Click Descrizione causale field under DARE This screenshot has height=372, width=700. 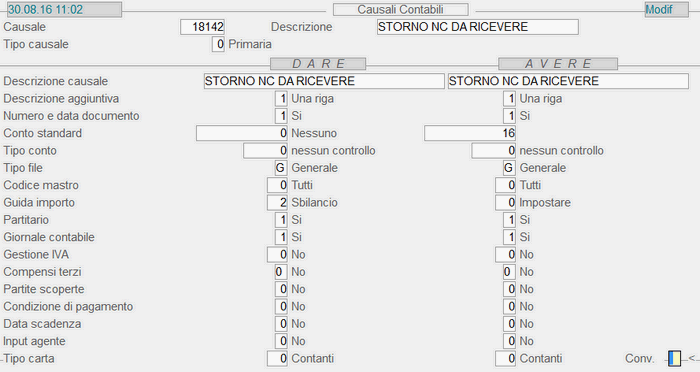[324, 81]
